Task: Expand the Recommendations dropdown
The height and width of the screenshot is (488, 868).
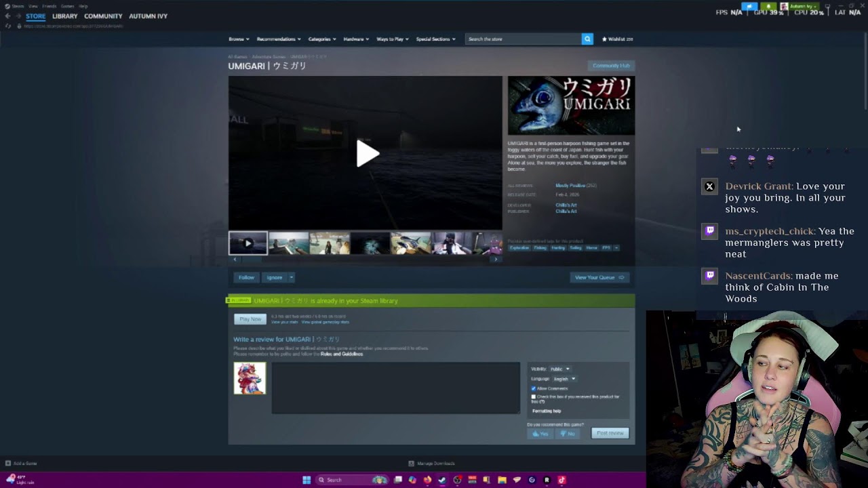Action: [x=279, y=39]
